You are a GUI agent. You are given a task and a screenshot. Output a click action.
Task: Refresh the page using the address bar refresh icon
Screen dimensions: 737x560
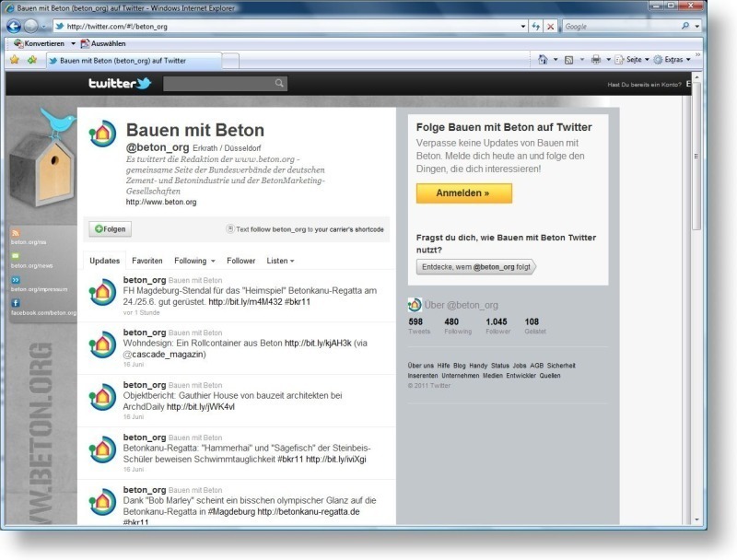(x=536, y=27)
